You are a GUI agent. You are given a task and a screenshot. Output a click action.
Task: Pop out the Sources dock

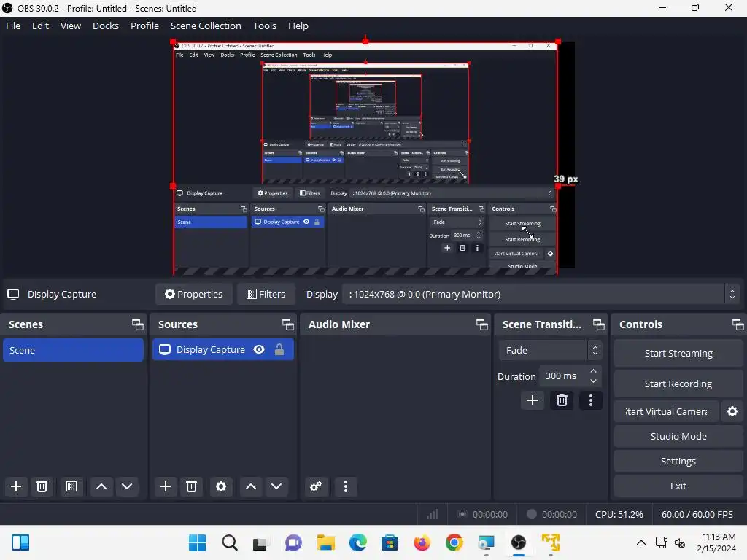tap(287, 324)
